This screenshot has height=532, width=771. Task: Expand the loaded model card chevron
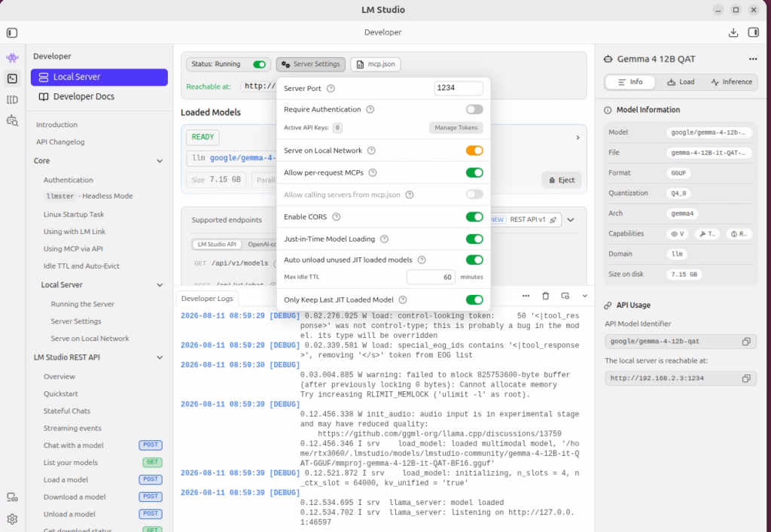point(577,138)
